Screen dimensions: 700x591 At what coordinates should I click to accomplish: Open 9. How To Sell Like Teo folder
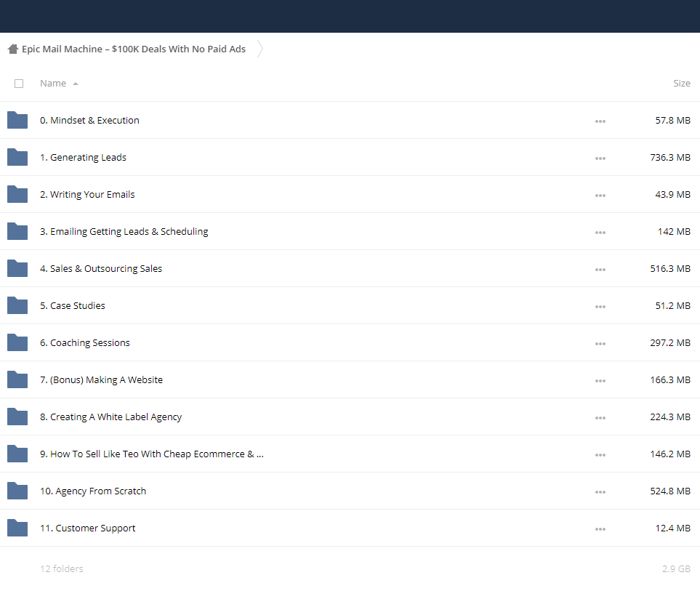point(152,454)
